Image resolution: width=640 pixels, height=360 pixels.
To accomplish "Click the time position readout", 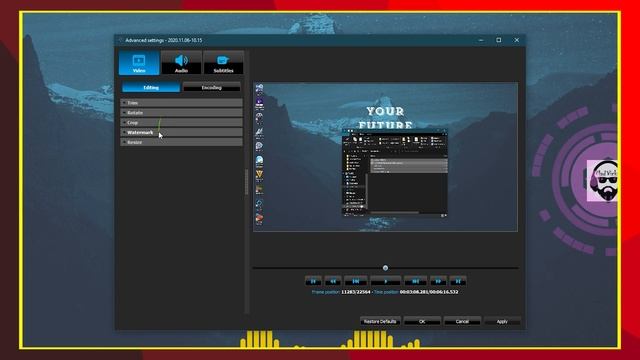I will point(429,292).
